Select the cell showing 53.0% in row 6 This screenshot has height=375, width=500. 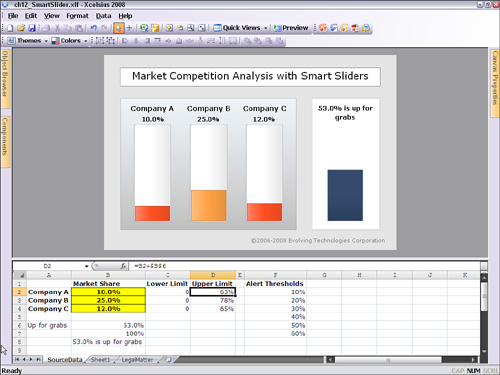[108, 325]
